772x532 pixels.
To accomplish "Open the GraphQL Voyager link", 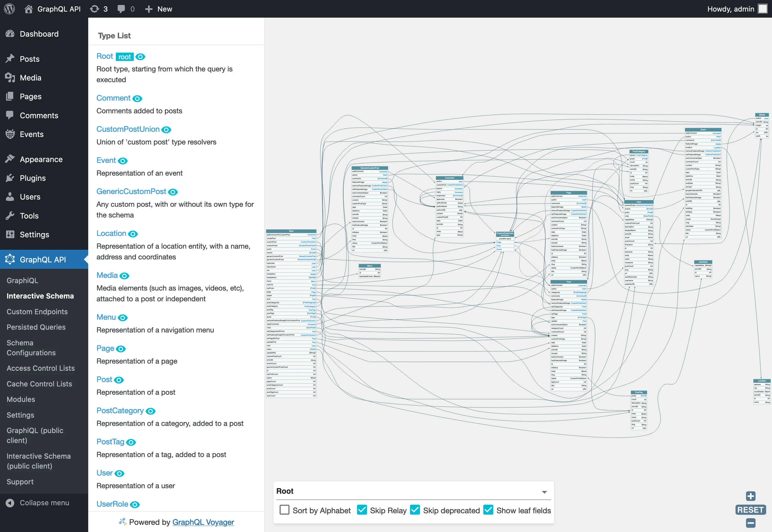I will pyautogui.click(x=203, y=522).
